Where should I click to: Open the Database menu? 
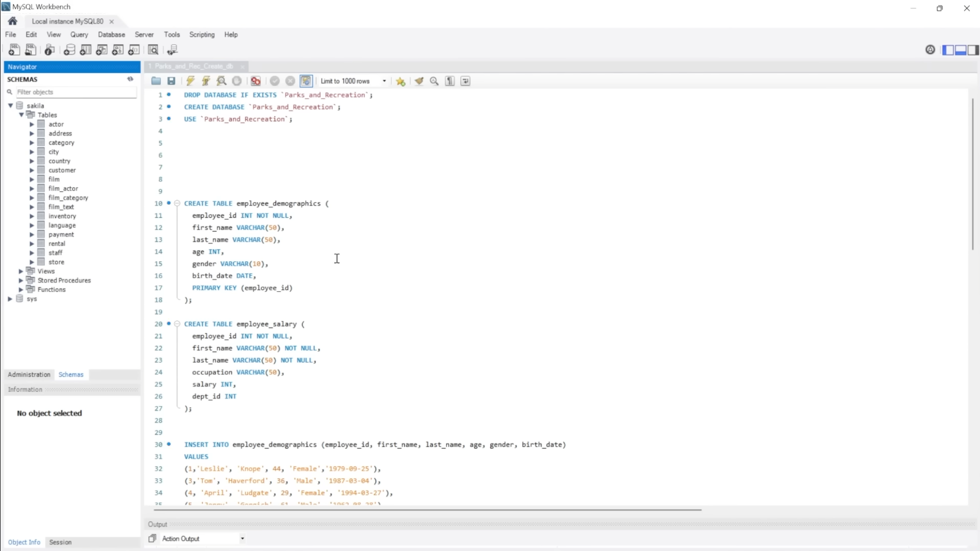(x=111, y=34)
